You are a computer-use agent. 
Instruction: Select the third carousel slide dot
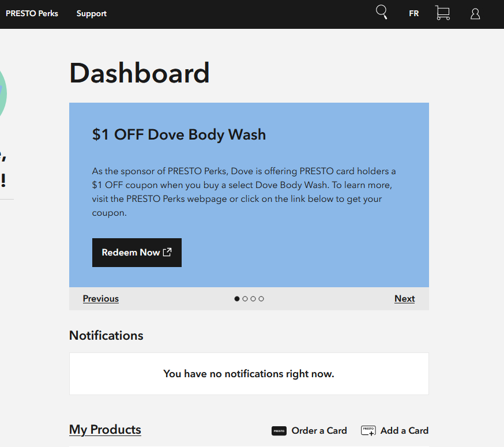pos(253,299)
